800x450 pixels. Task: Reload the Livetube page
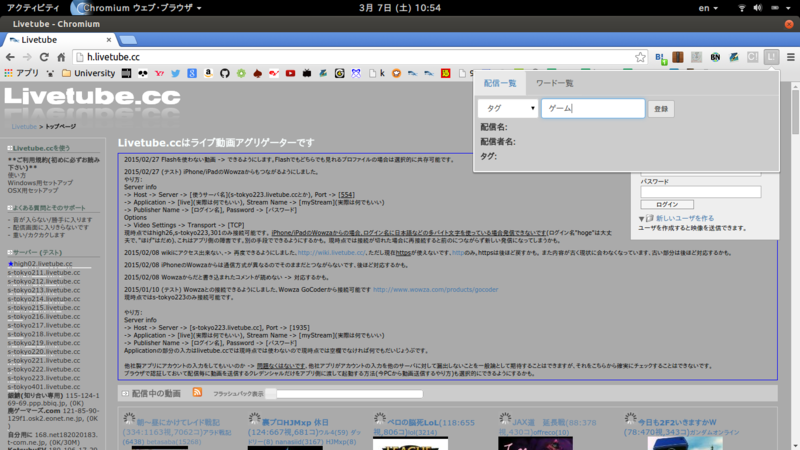pos(44,57)
